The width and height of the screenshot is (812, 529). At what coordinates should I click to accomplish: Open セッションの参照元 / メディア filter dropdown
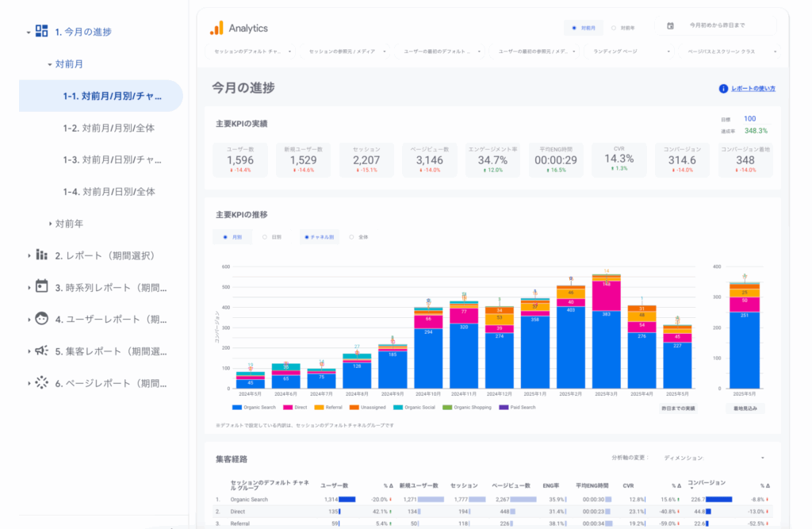(346, 52)
